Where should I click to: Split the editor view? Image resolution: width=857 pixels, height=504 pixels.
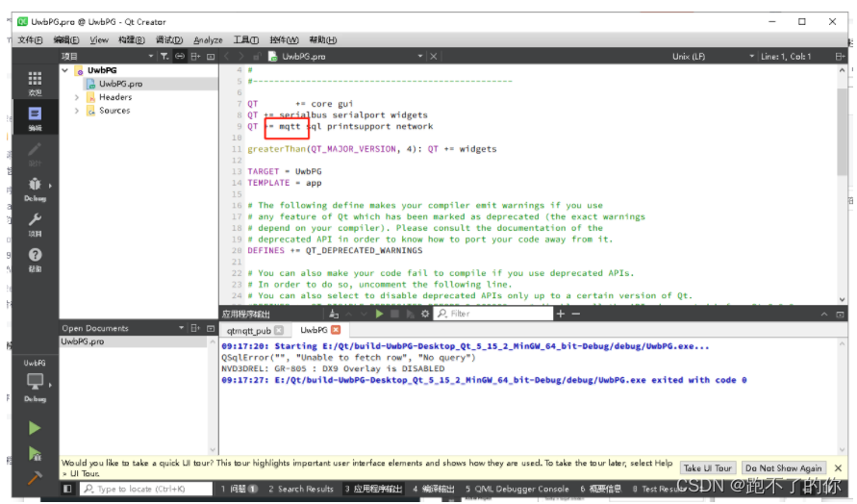[x=840, y=57]
